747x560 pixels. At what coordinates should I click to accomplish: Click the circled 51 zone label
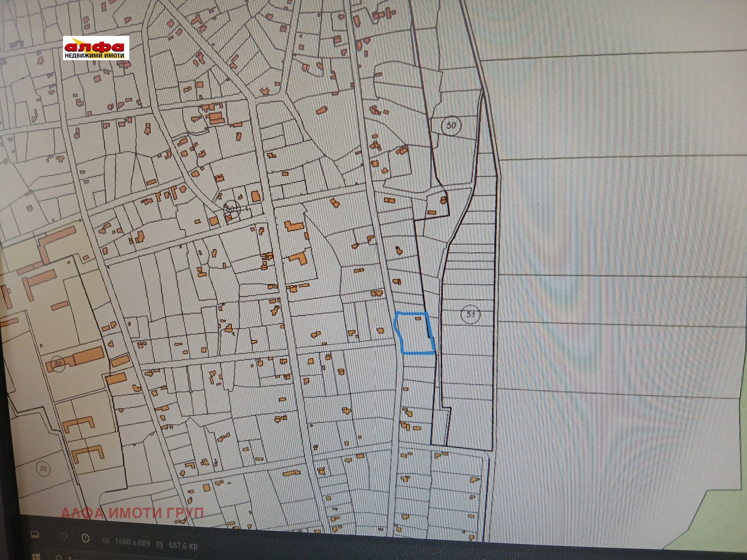[x=470, y=315]
